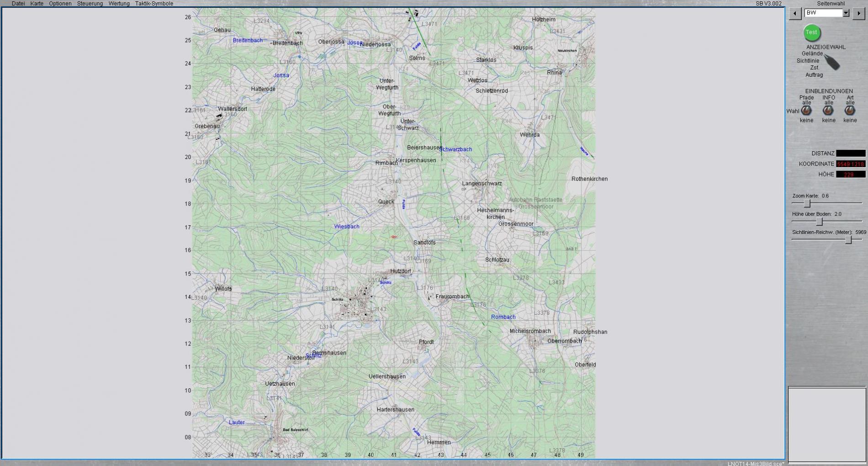
Task: Open the Datei menu
Action: [x=18, y=4]
